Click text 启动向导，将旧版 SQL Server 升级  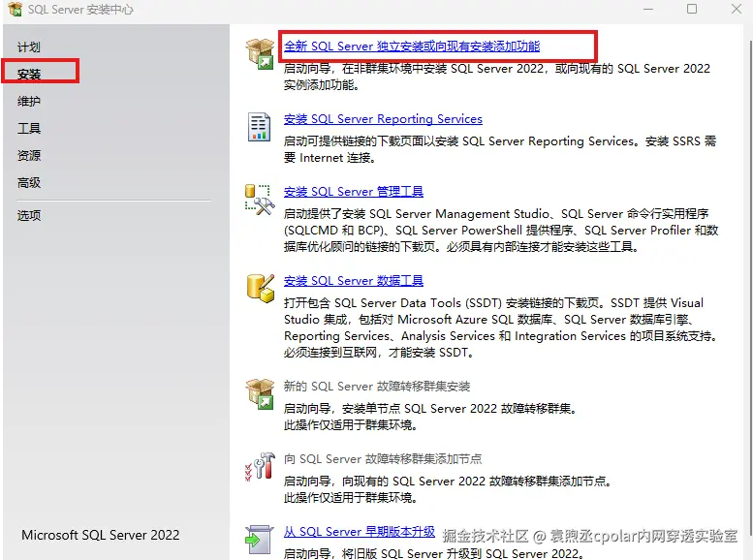click(x=433, y=553)
